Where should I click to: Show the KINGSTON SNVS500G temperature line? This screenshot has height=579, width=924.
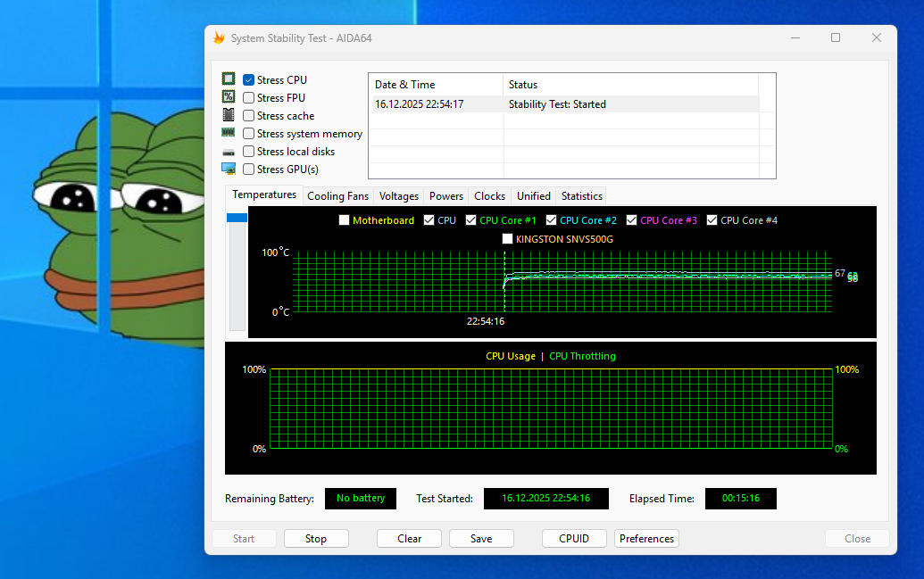[x=507, y=239]
